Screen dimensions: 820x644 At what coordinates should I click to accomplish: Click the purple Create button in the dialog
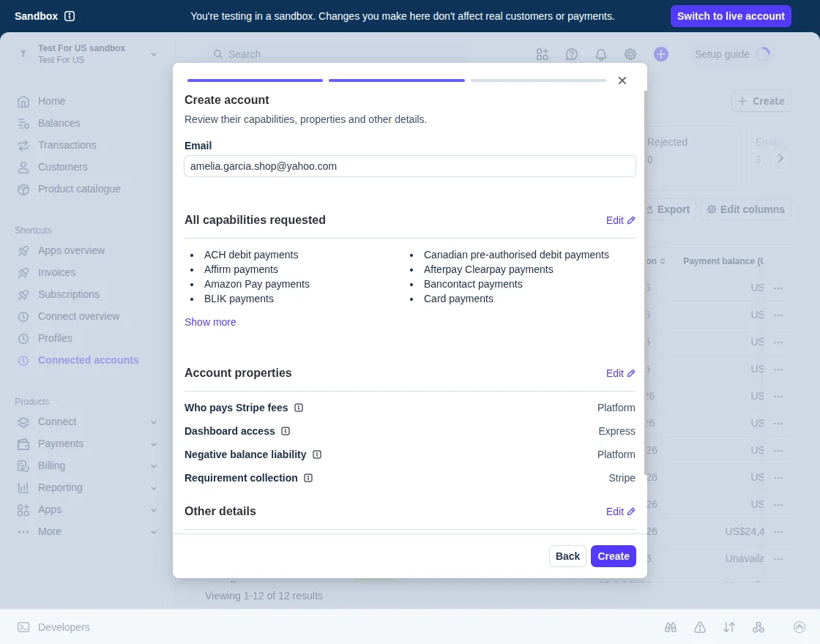point(614,556)
